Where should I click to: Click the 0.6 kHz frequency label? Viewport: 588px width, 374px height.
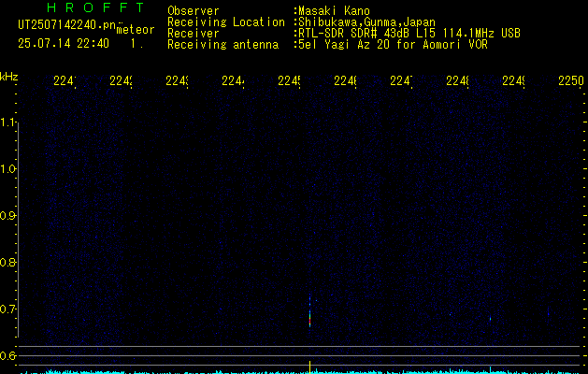[x=8, y=355]
